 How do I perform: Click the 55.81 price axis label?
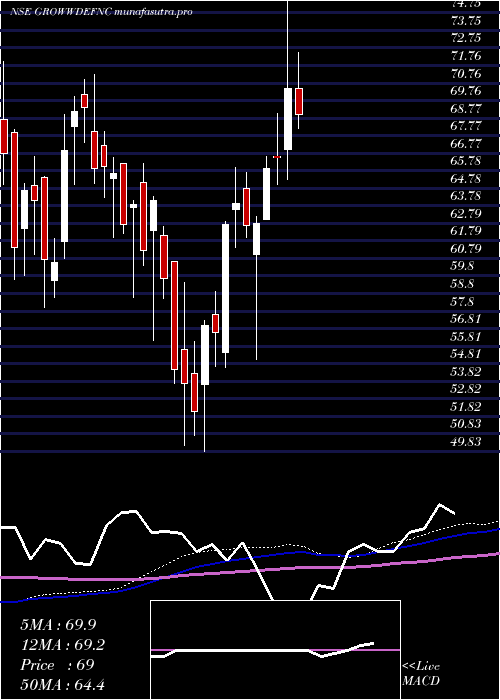466,336
